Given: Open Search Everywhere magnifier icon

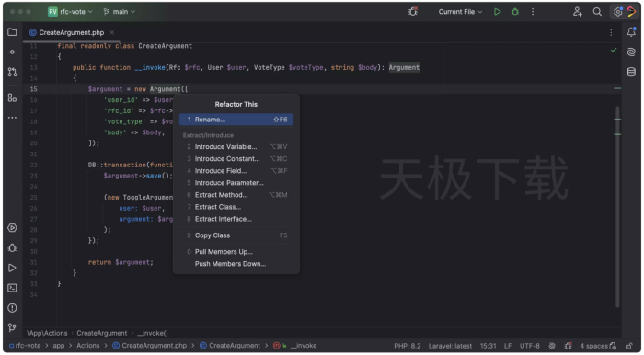Looking at the screenshot, I should 597,12.
